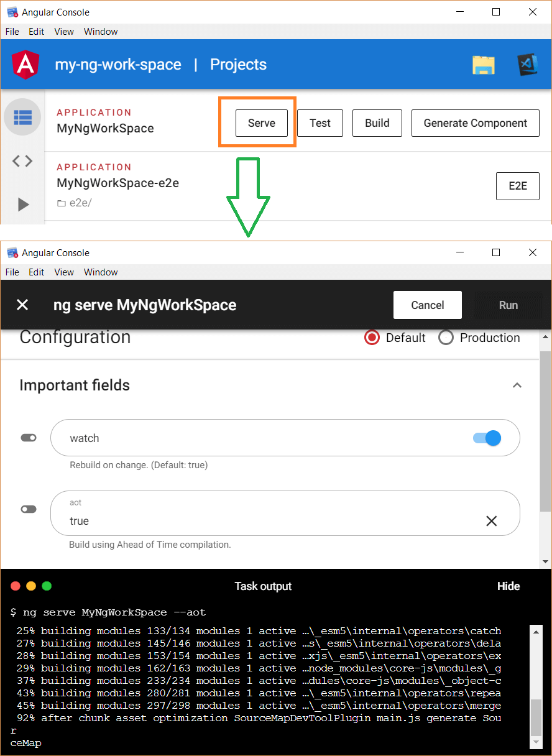Click E2E for MyNgWorkSpace-e2e
The width and height of the screenshot is (552, 756).
tap(518, 186)
